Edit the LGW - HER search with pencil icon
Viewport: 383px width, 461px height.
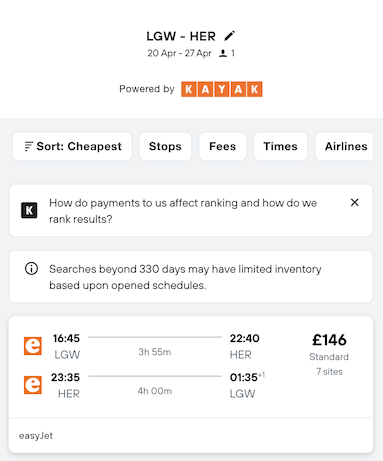point(229,36)
